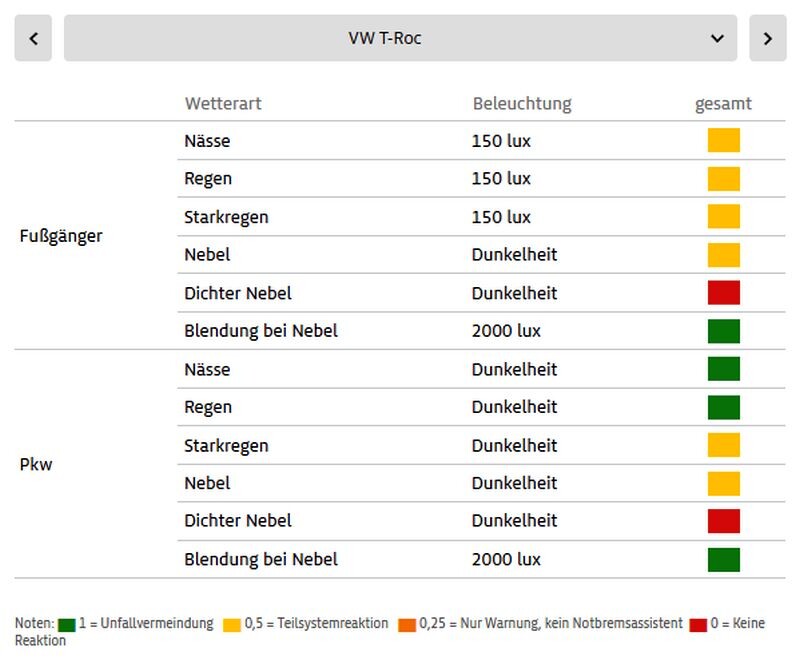Click green swatch for Fußgänger Blendung bei Nebel
Screen dimensions: 800x664
coord(723,331)
